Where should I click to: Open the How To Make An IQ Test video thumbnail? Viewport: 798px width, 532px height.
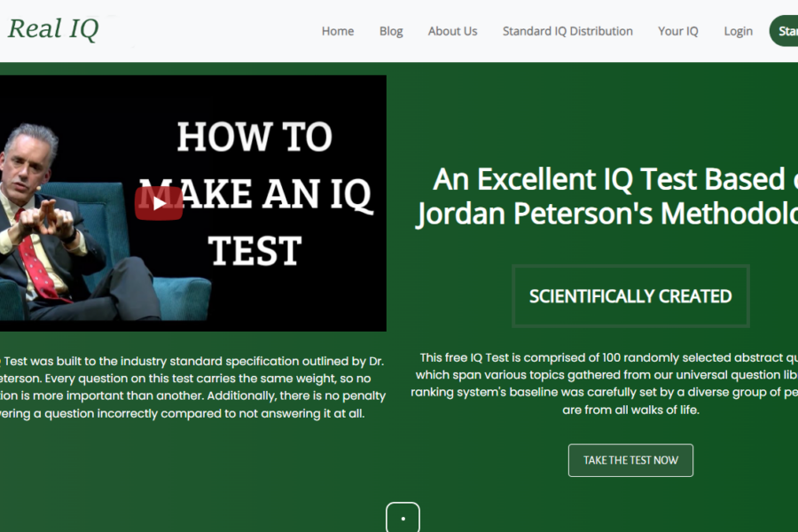point(193,203)
